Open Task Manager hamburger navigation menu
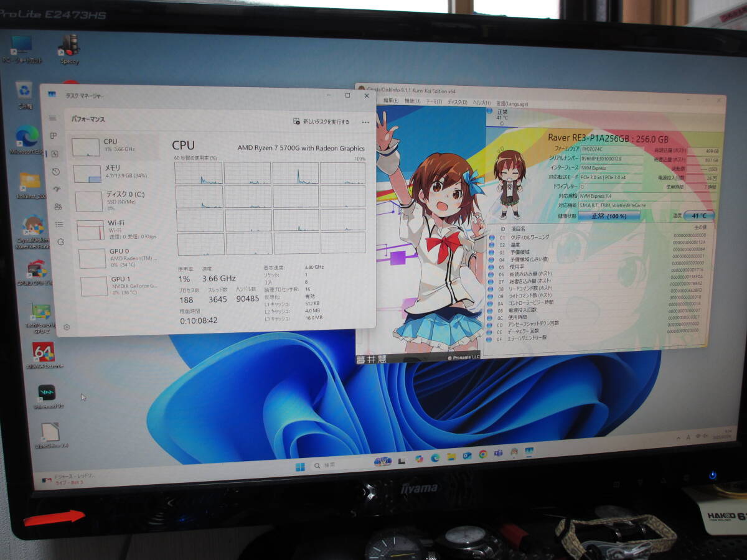This screenshot has height=560, width=747. 53,118
